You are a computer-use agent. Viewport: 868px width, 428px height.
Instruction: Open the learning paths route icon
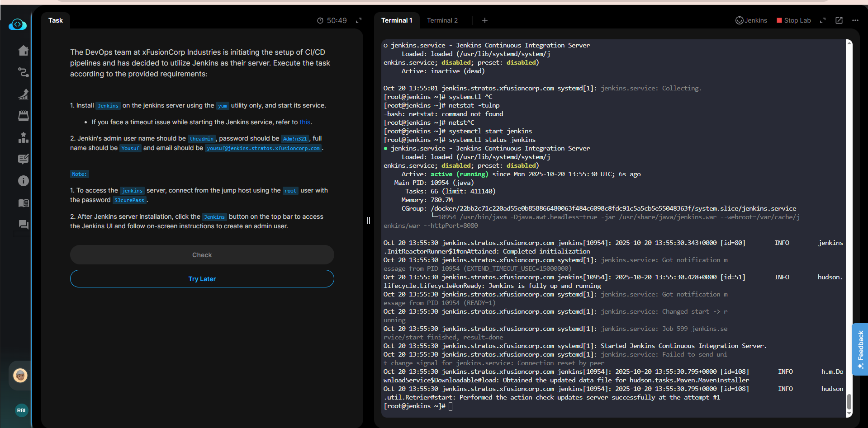click(23, 72)
